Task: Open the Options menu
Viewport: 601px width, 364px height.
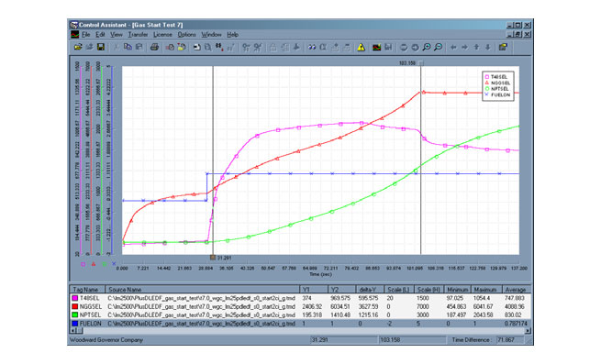Action: [186, 35]
